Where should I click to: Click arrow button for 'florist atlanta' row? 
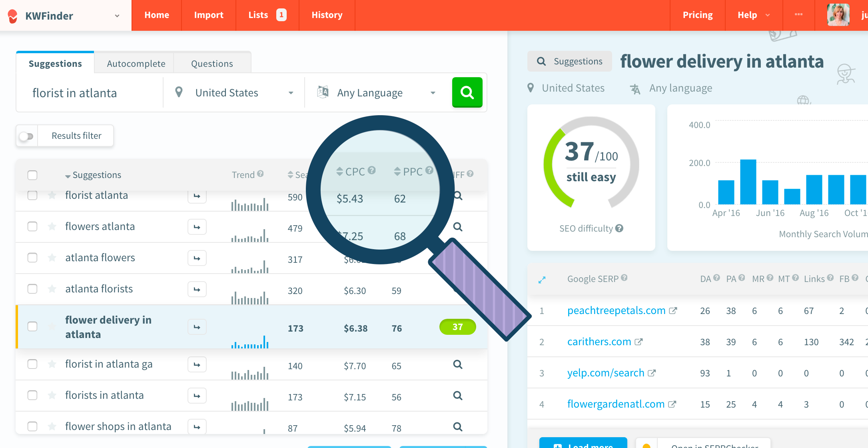[x=197, y=196]
